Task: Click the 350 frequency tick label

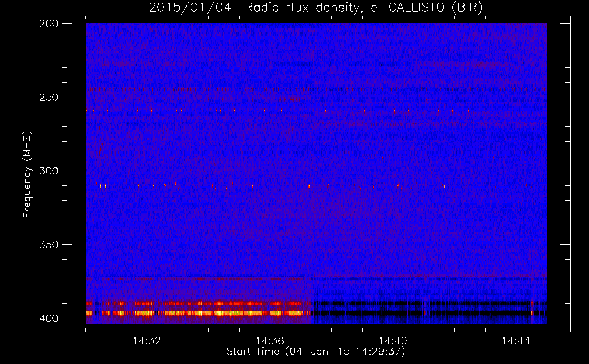Action: 48,245
